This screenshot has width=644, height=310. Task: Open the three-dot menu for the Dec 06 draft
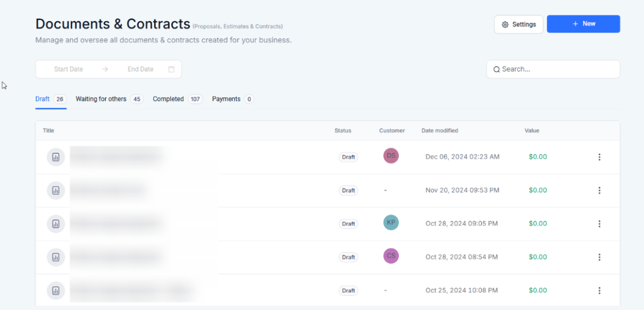599,157
